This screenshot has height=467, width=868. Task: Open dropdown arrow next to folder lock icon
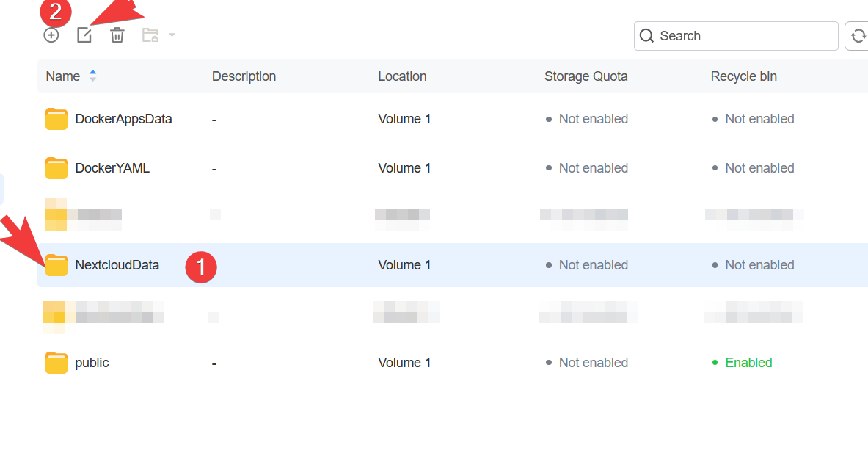[172, 35]
